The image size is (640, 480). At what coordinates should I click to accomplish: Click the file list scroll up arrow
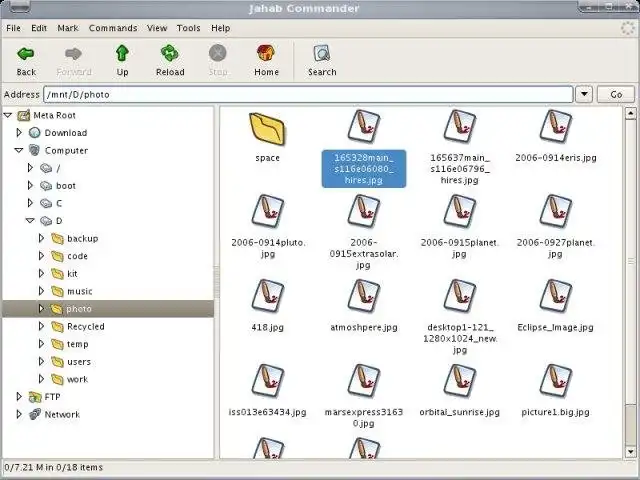point(631,113)
